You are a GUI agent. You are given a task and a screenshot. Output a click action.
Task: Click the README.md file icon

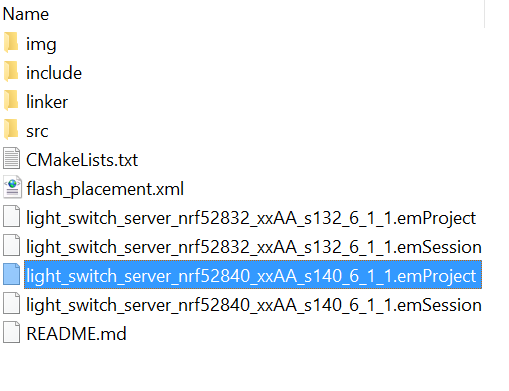tap(12, 332)
